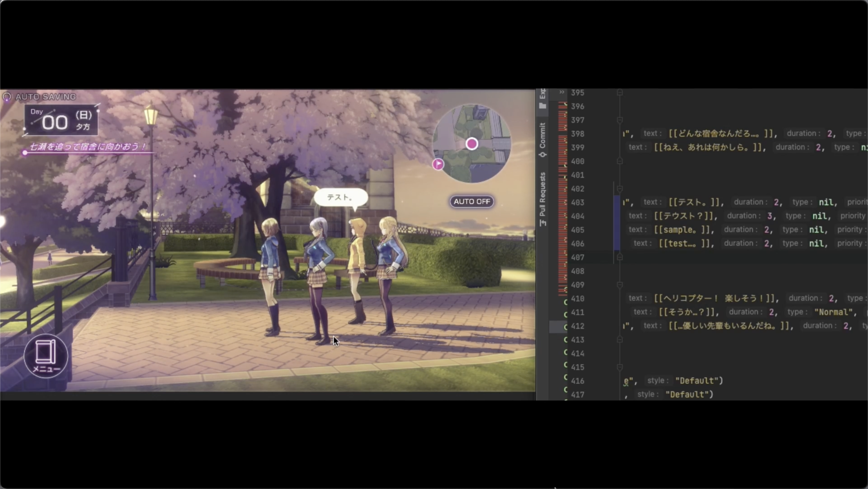The image size is (868, 489).
Task: Click the Day 00 date panel
Action: click(61, 120)
